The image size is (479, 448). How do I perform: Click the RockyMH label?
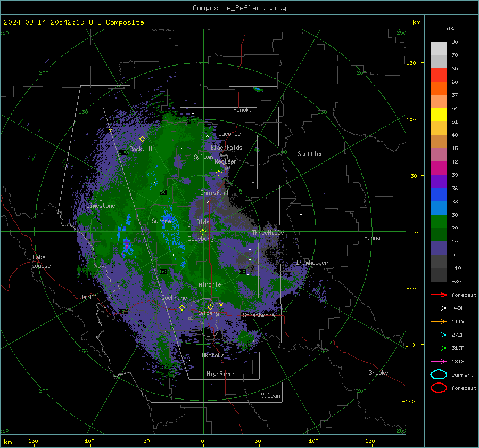coord(141,149)
